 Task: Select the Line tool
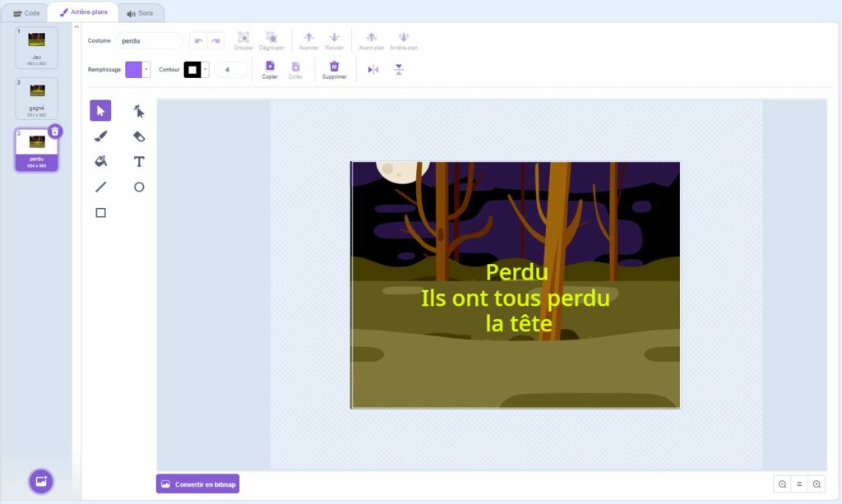(100, 187)
